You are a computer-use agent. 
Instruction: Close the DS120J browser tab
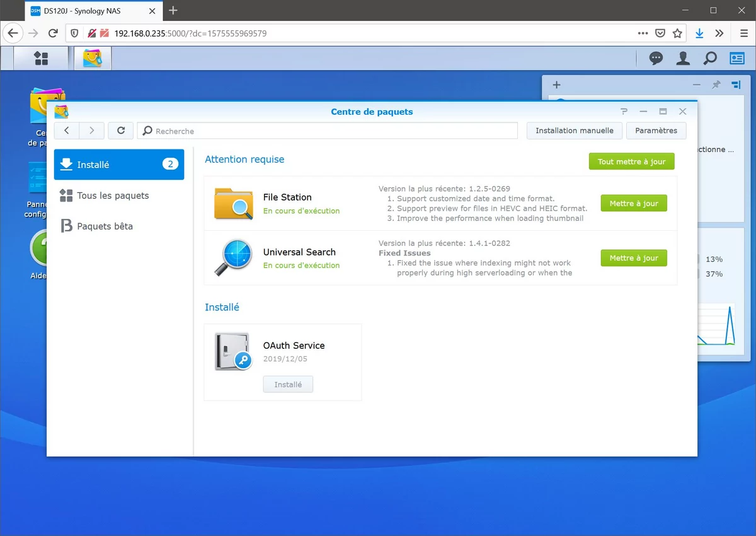[x=153, y=11]
